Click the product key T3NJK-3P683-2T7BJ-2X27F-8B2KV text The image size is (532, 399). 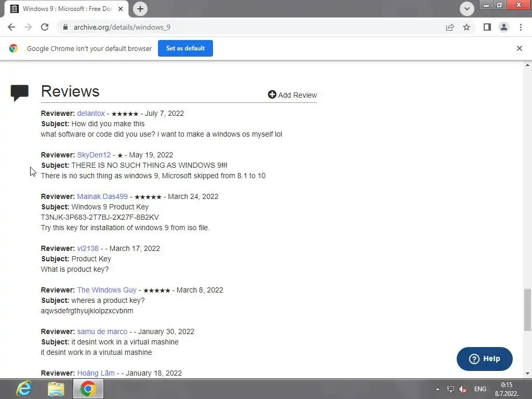point(100,217)
